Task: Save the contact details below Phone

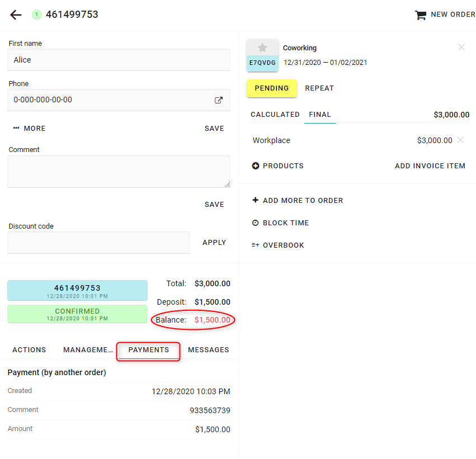Action: [214, 129]
